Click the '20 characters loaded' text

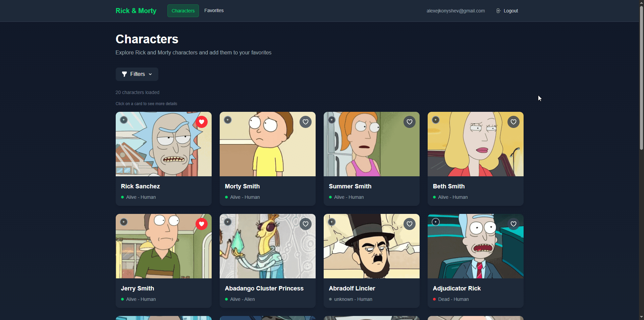coord(138,92)
